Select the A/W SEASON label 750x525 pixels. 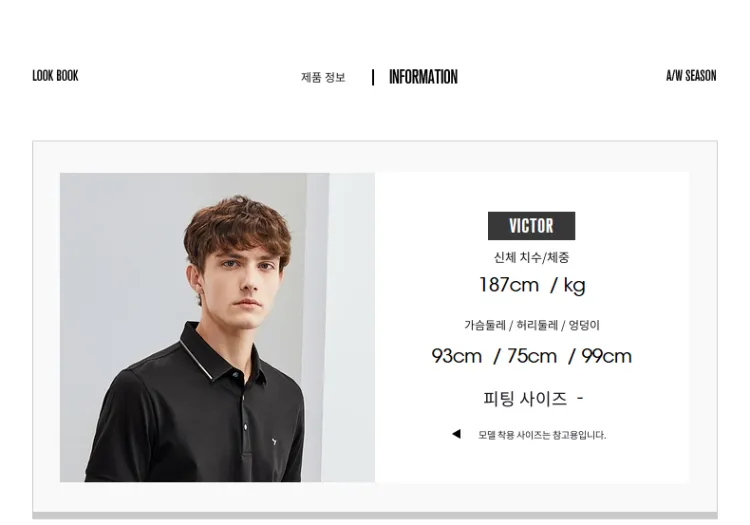(x=691, y=76)
